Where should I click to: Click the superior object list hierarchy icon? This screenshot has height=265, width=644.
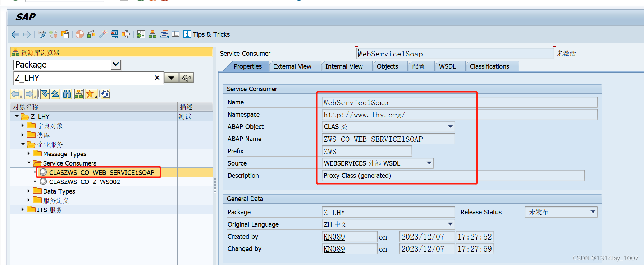(79, 94)
